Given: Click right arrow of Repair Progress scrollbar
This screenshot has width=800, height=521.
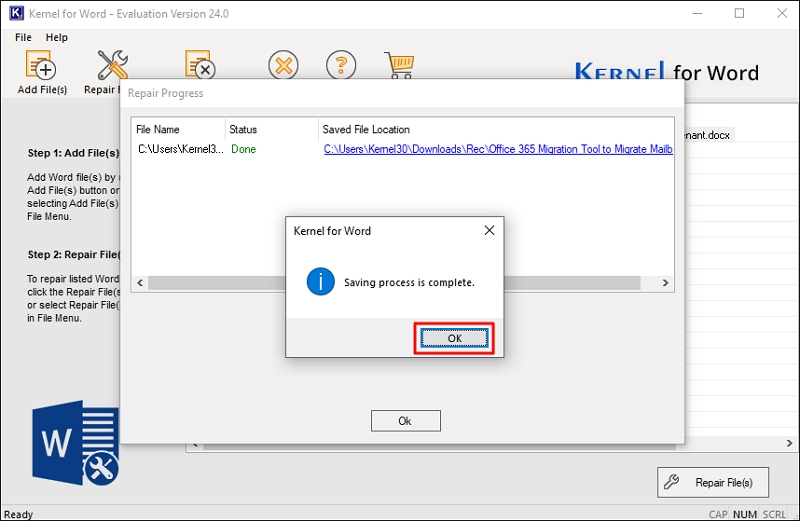Looking at the screenshot, I should tap(665, 283).
